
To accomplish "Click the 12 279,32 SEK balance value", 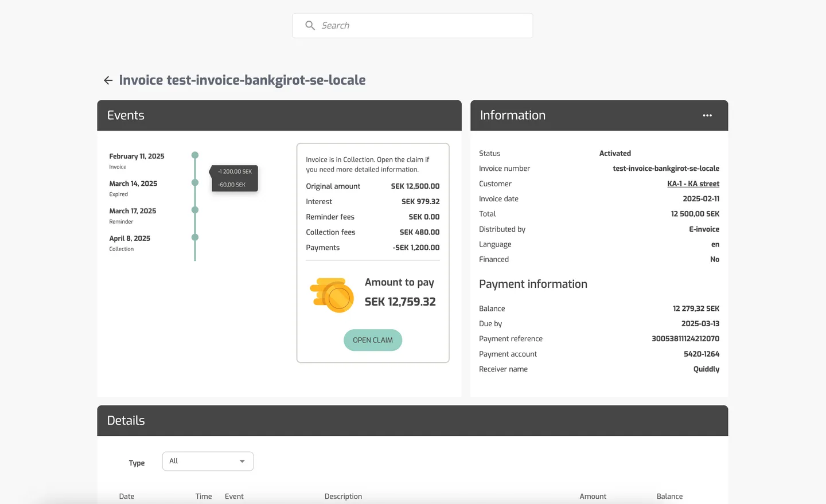I will coord(696,308).
